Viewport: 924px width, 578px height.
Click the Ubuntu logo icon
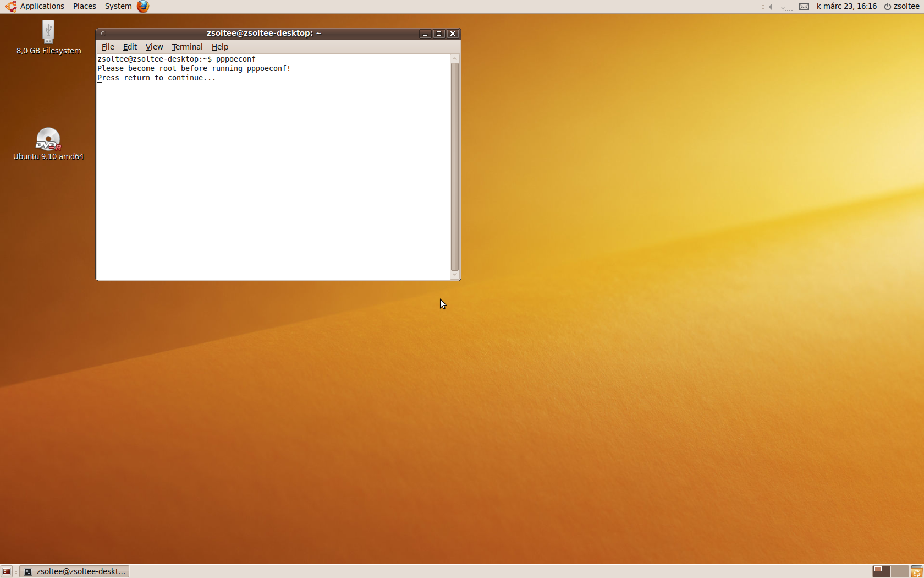click(10, 6)
